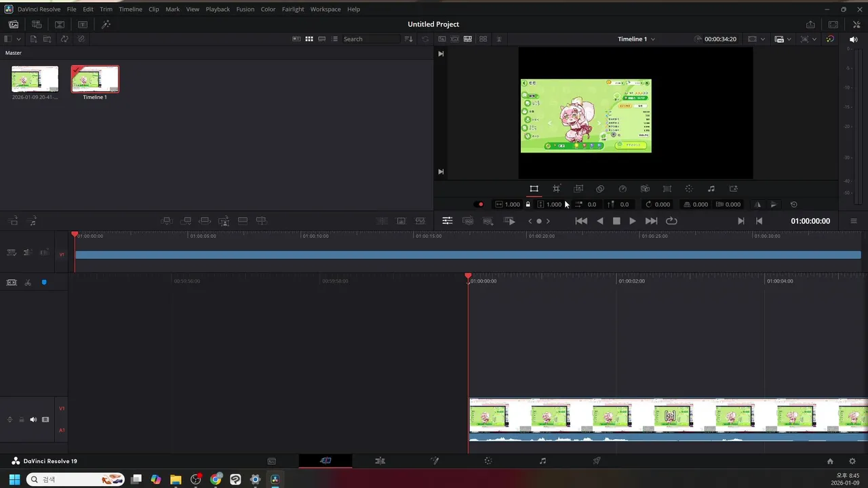The image size is (868, 488).
Task: Open the Sync Bin icon
Action: [x=37, y=24]
